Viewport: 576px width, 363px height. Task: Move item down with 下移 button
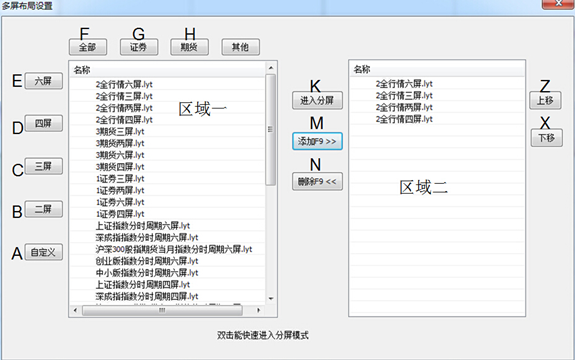547,138
